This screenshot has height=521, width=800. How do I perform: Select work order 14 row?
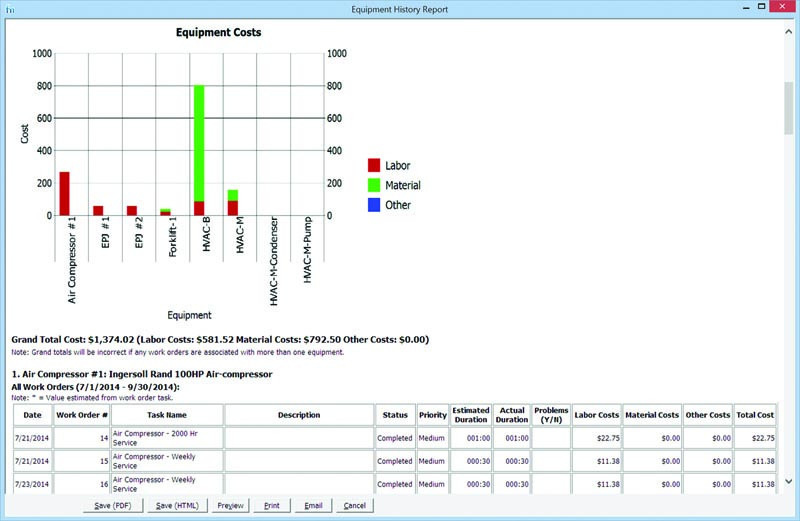395,438
